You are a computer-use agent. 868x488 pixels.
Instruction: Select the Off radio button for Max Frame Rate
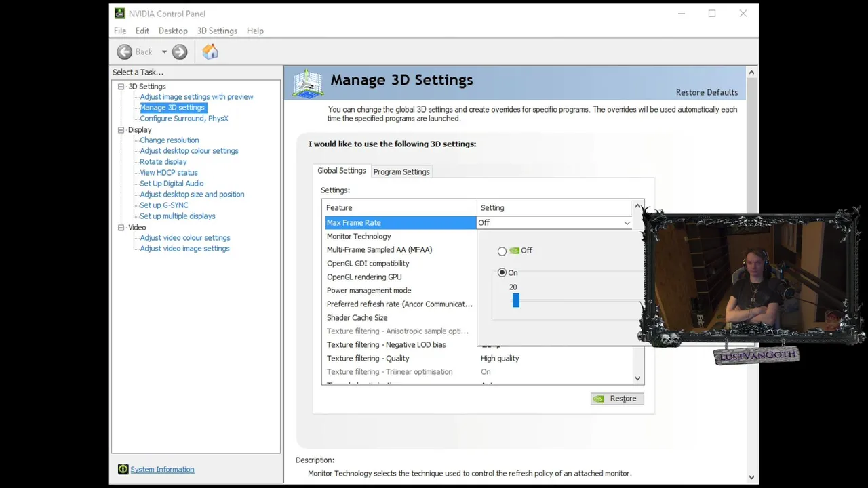coord(502,251)
